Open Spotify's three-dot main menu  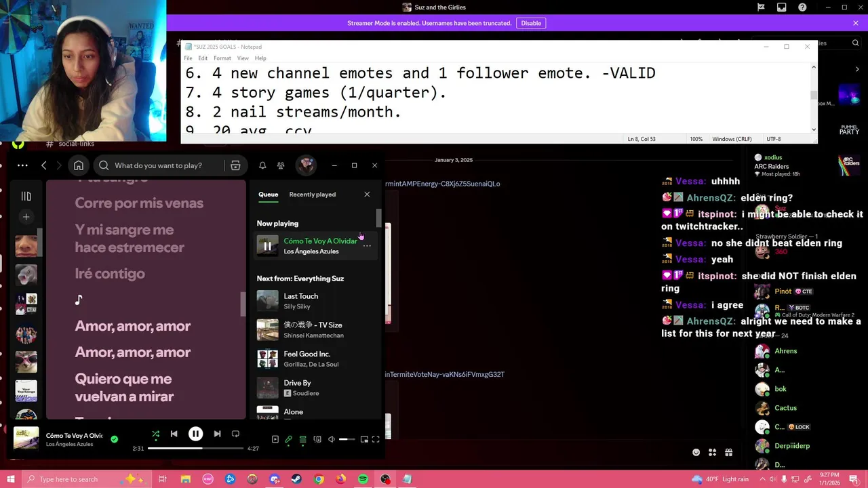pos(22,165)
